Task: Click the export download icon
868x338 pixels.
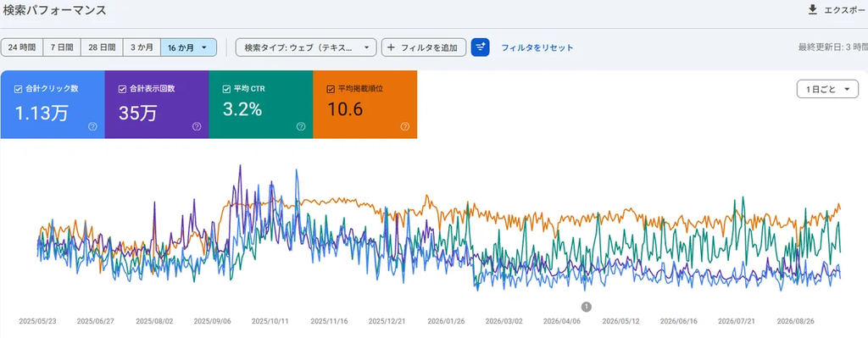Action: 813,9
